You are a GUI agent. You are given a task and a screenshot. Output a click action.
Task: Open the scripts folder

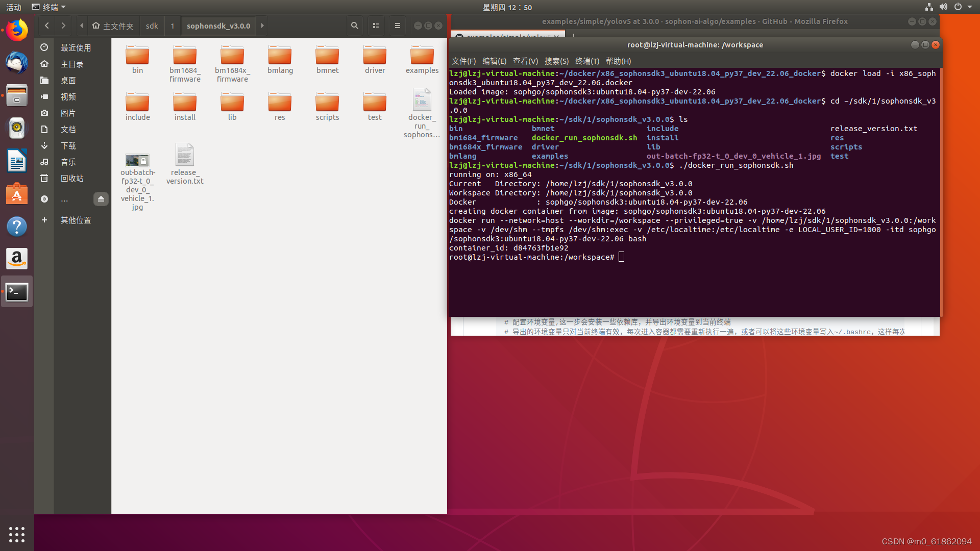(327, 107)
